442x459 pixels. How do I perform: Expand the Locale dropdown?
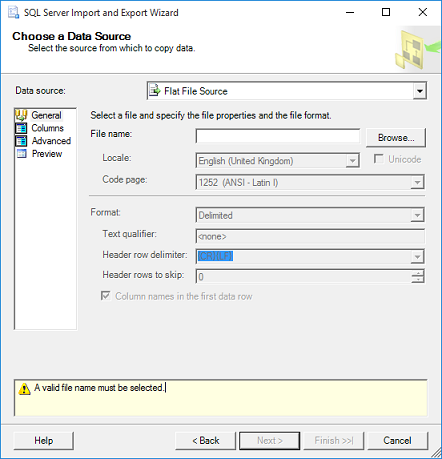[352, 161]
